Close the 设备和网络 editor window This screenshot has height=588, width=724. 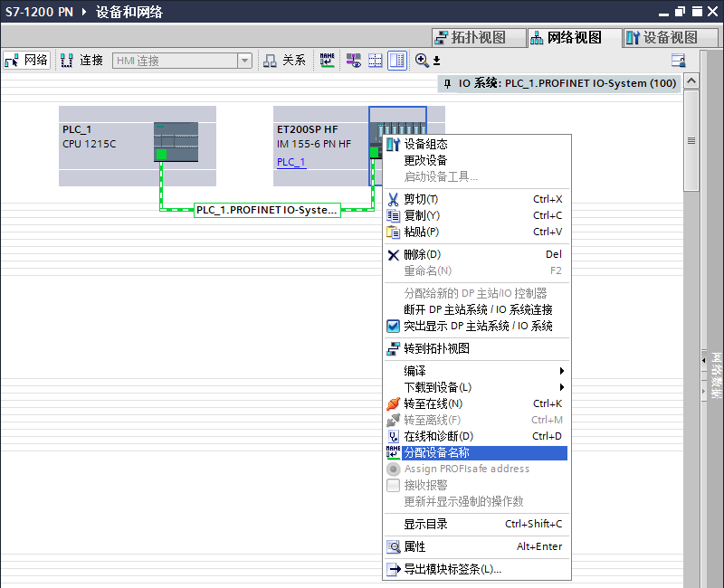713,12
